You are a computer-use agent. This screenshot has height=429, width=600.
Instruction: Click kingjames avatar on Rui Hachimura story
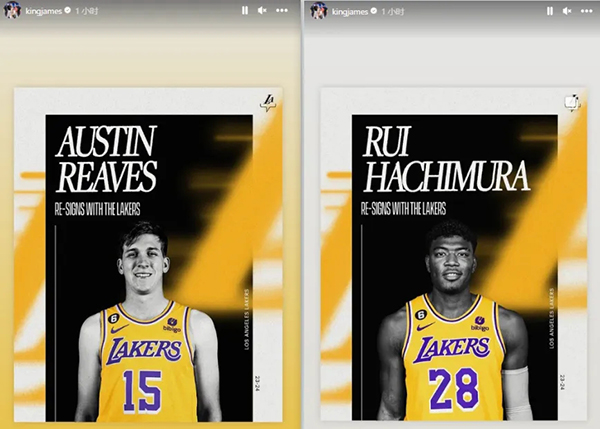click(319, 10)
